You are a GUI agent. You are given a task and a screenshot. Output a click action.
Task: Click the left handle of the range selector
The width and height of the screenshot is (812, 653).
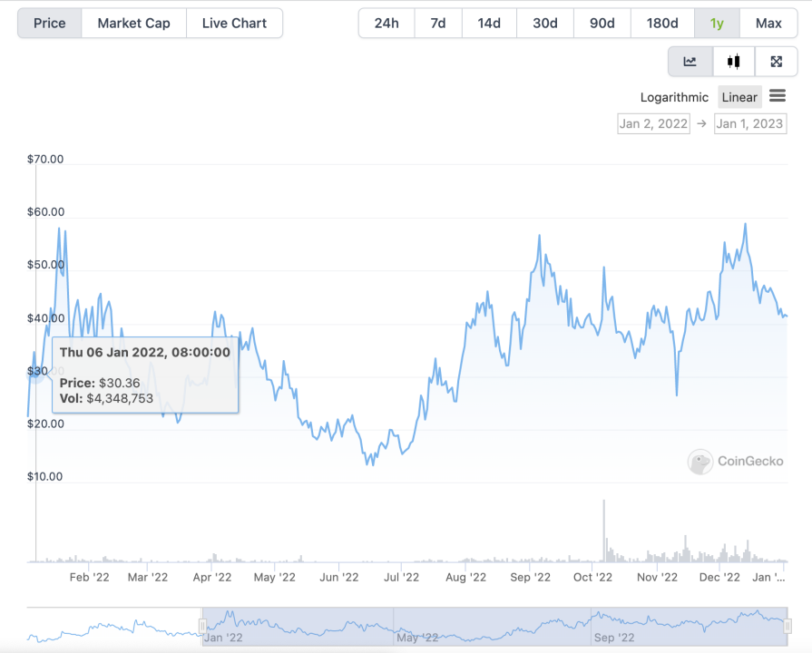[x=201, y=624]
